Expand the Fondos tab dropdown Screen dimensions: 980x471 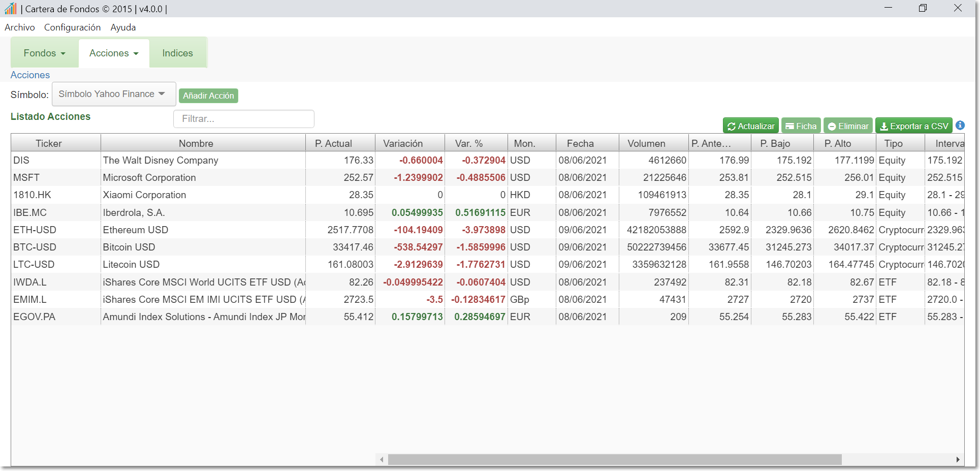tap(44, 53)
